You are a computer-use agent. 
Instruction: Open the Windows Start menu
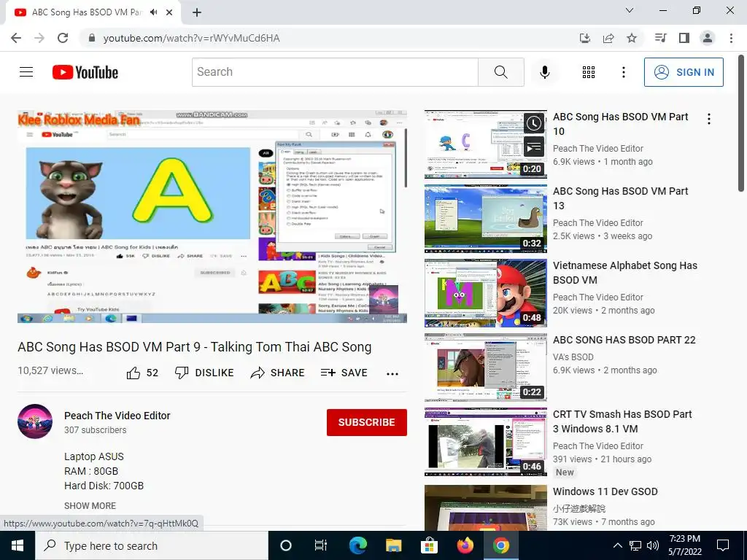[18, 545]
